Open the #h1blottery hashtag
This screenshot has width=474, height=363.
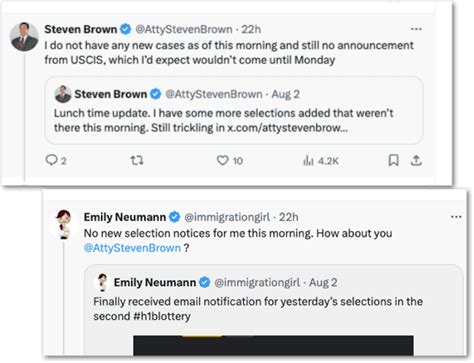[x=162, y=316]
